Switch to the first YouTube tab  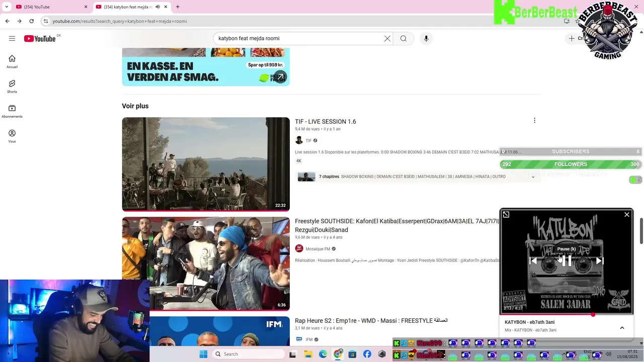pos(50,7)
